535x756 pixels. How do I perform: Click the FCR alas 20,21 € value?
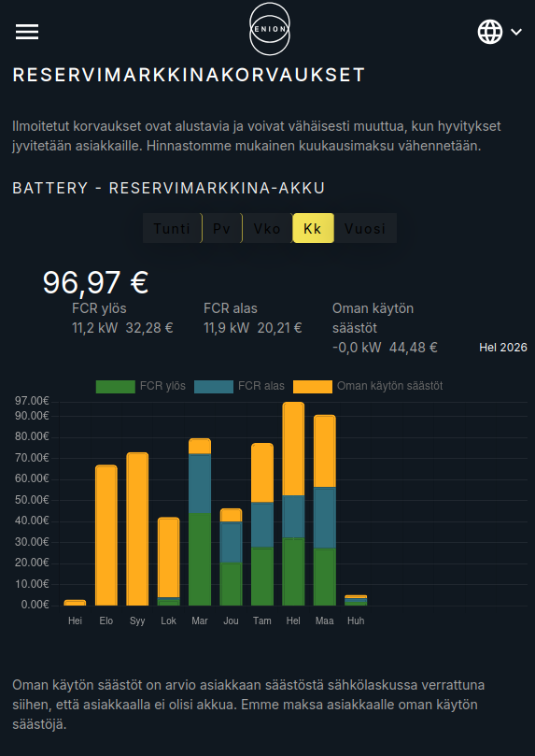click(280, 328)
